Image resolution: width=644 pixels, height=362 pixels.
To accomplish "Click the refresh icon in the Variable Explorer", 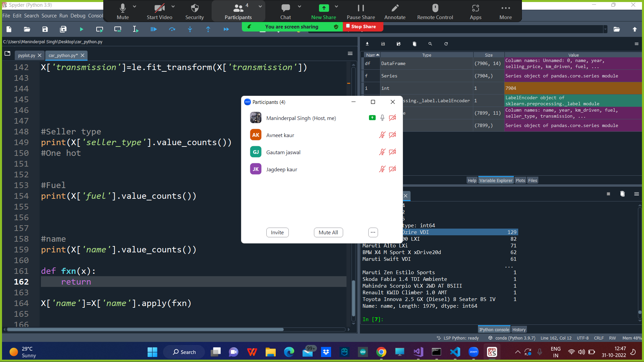I will tap(446, 44).
